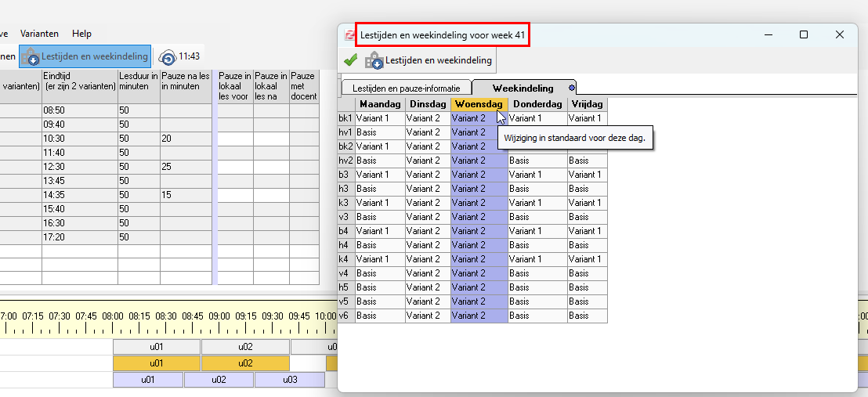
Task: Click the green checkmark confirm icon
Action: pyautogui.click(x=350, y=60)
